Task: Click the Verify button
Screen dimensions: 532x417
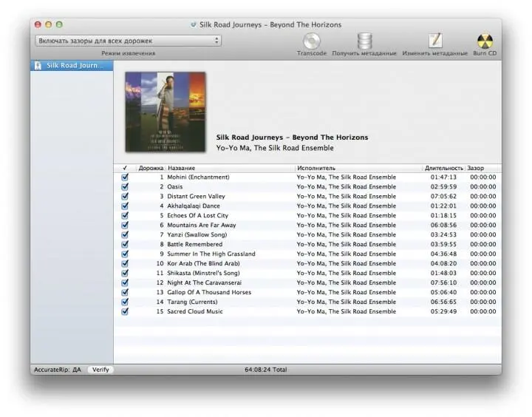Action: tap(100, 370)
